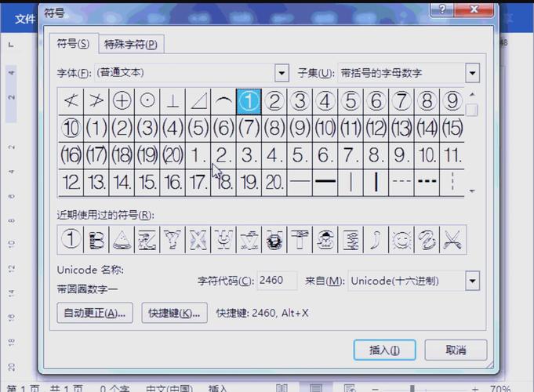This screenshot has height=392, width=534.
Task: Select the circled number 5 symbol
Action: 351,101
